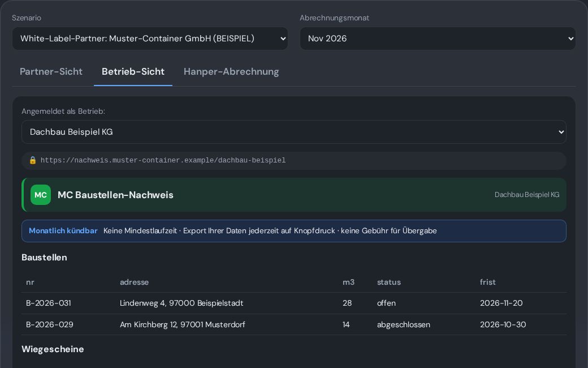Click the deadline 2026-10-30
Image resolution: width=588 pixels, height=368 pixels.
click(x=503, y=324)
